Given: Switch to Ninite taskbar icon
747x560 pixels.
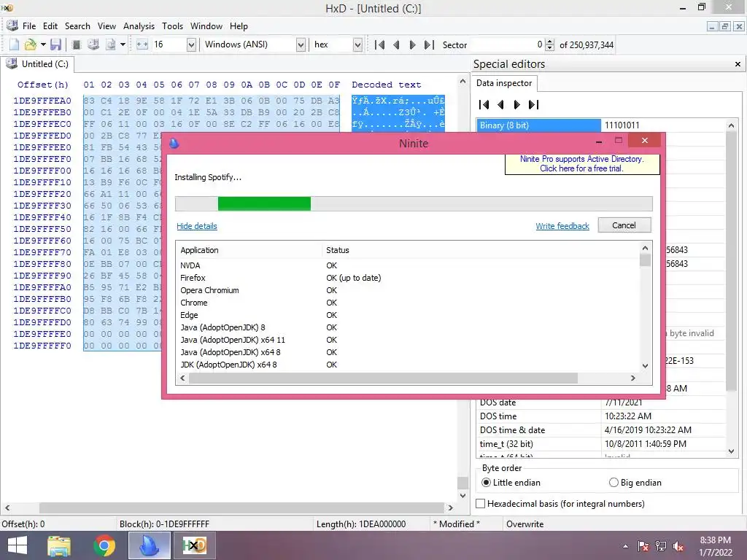Looking at the screenshot, I should click(x=149, y=545).
